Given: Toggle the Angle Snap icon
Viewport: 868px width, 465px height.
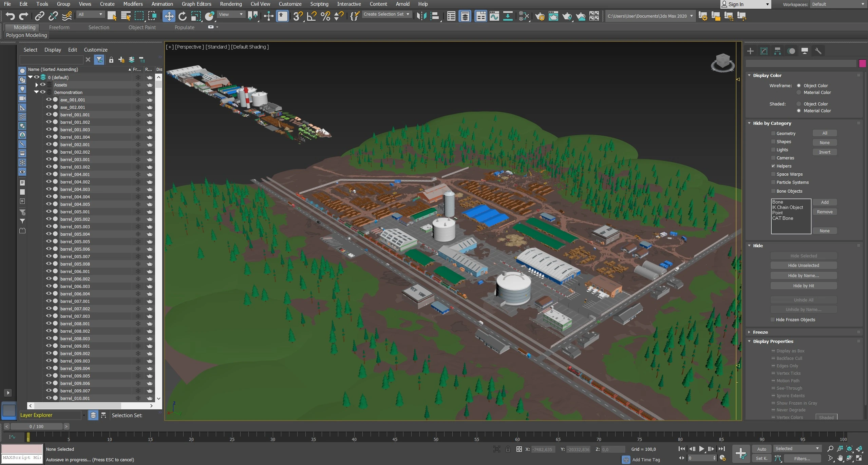Looking at the screenshot, I should click(312, 16).
